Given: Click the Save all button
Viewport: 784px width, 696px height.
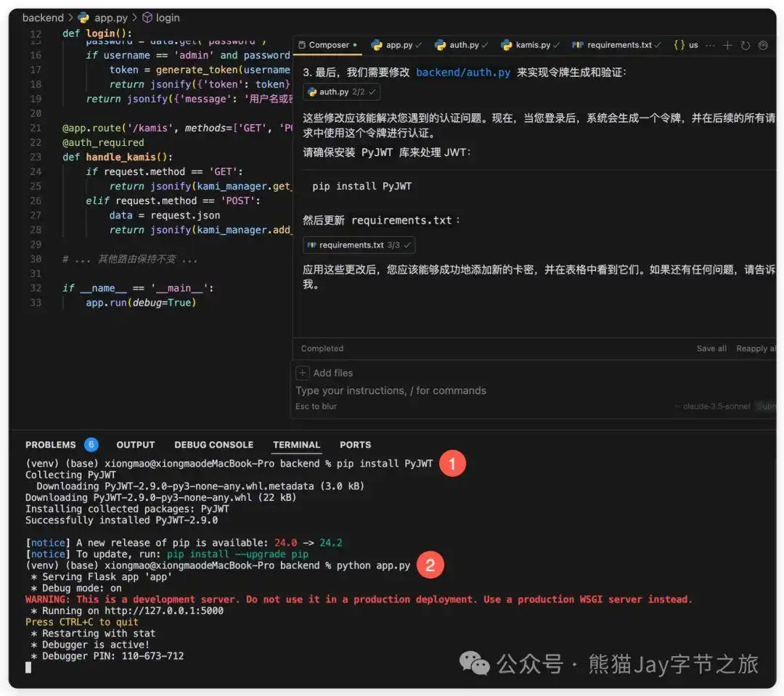Looking at the screenshot, I should pyautogui.click(x=711, y=348).
